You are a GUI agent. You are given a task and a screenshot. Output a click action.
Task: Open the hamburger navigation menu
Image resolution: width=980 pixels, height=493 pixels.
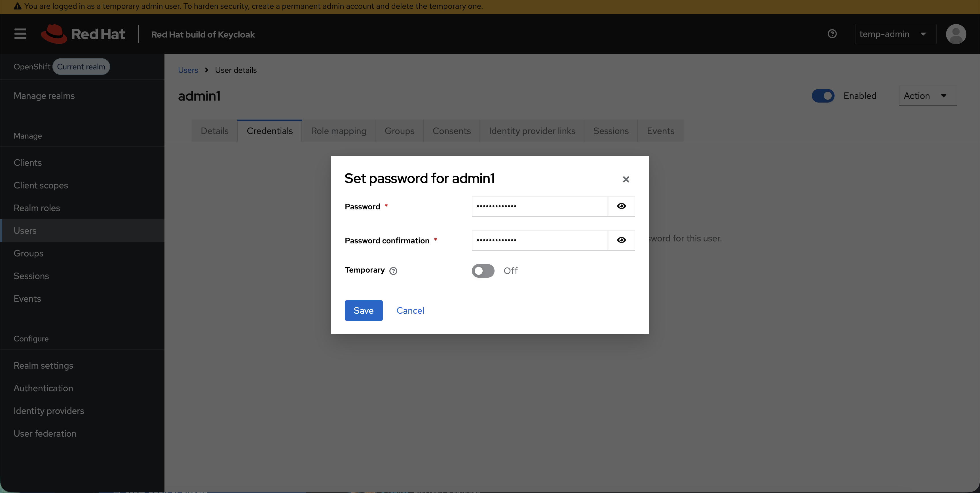[x=20, y=34]
